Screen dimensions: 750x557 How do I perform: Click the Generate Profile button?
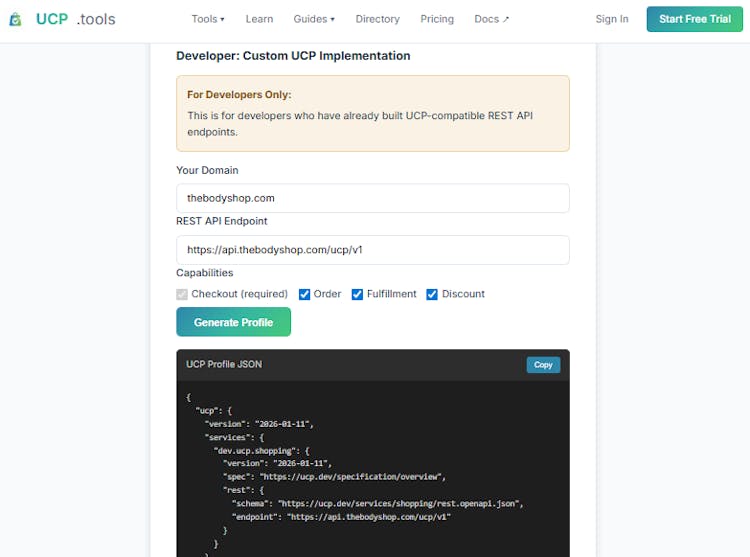point(233,322)
